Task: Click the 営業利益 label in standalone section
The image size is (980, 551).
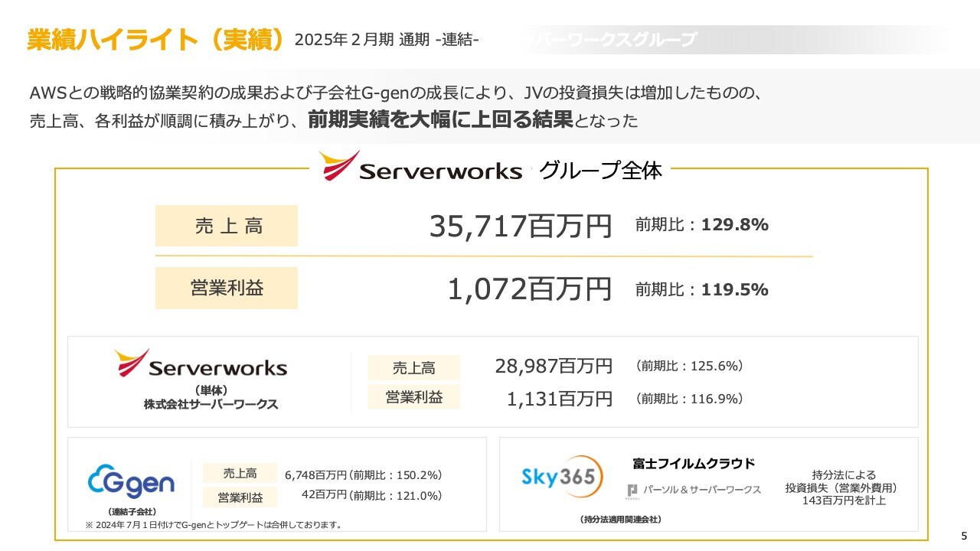Action: tap(413, 397)
